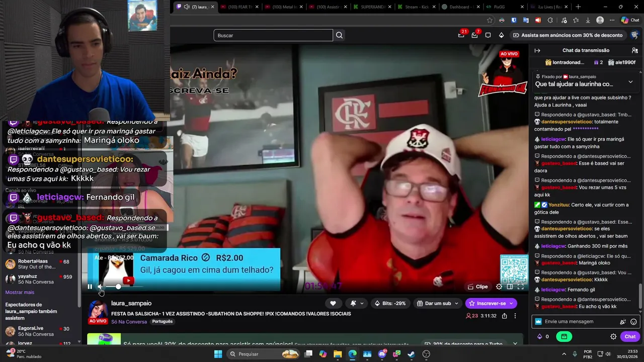Open the Só Na Conversa category link
Viewport: 644px width, 362px height.
[129, 322]
